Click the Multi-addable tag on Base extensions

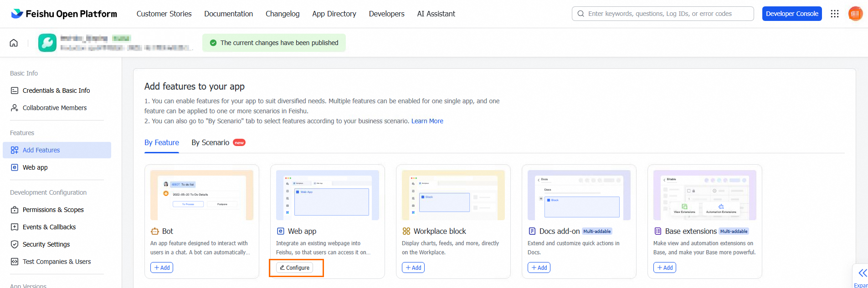tap(734, 231)
